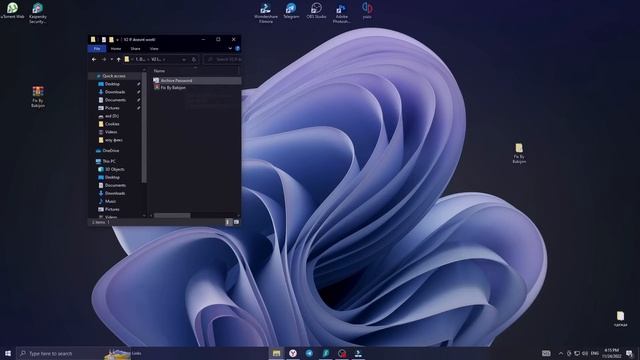Open Yandex Browser from the taskbar
The image size is (640, 360).
pos(293,353)
